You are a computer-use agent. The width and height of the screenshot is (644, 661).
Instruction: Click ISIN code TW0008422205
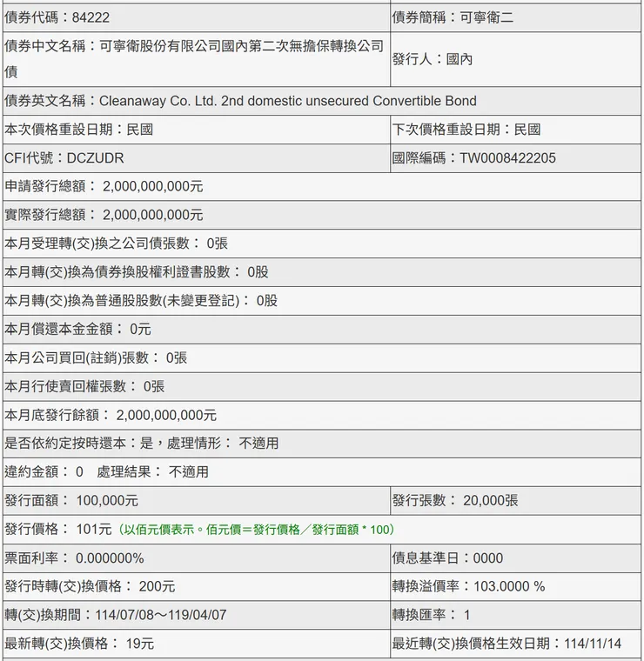(507, 158)
